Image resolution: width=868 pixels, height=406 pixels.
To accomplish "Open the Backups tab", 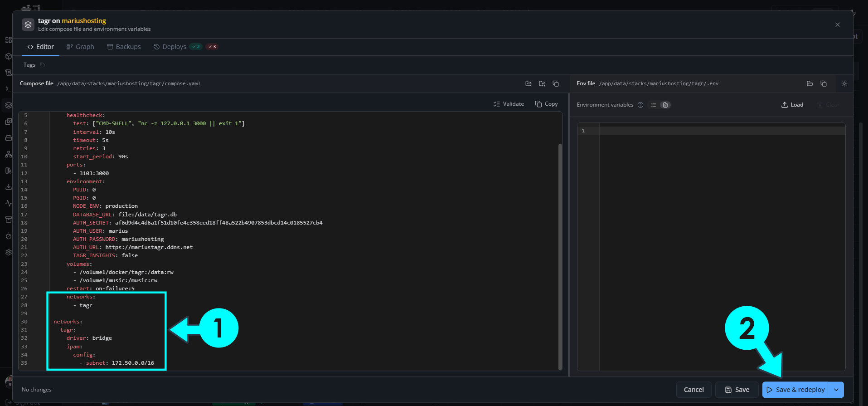I will coord(124,47).
